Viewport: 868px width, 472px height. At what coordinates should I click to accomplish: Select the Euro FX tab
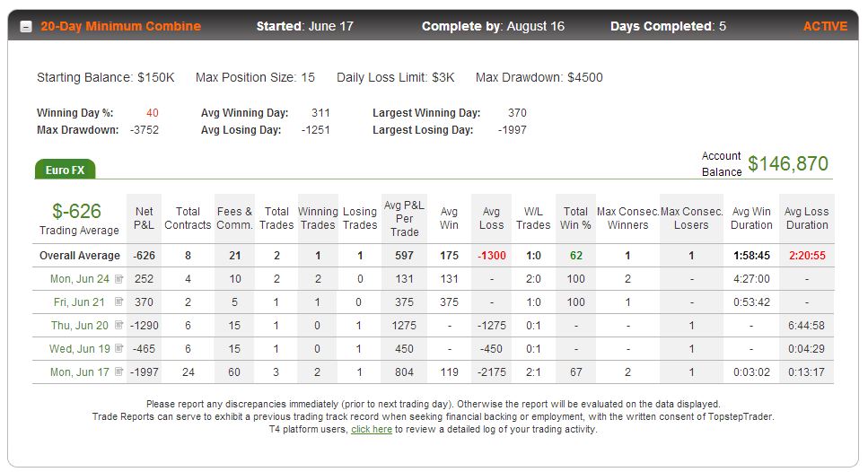coord(65,170)
